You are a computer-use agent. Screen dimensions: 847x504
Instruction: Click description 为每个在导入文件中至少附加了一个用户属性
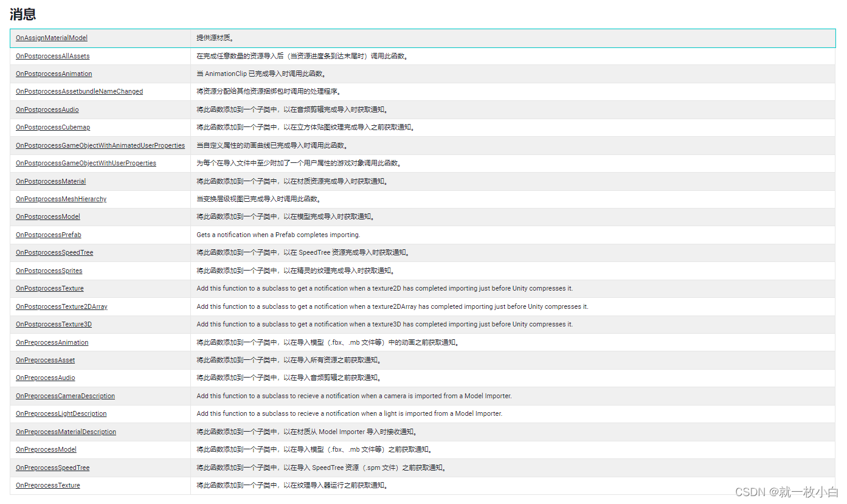coord(299,163)
